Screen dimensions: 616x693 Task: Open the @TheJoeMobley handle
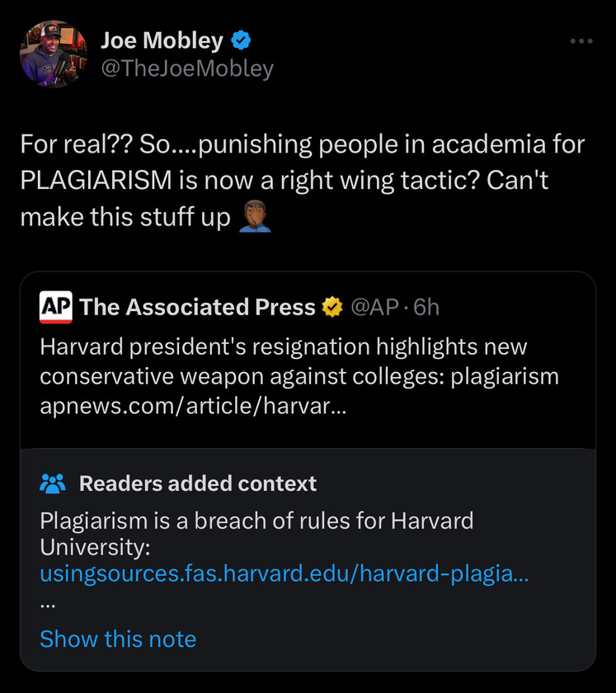[187, 68]
